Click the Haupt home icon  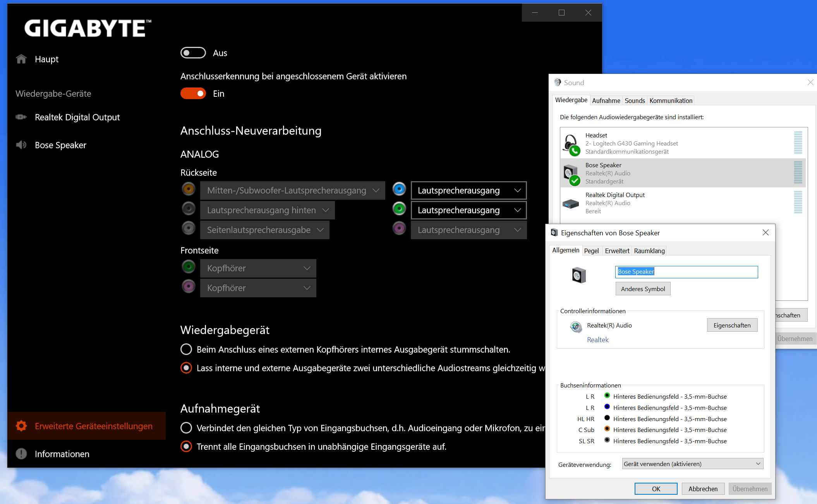21,59
